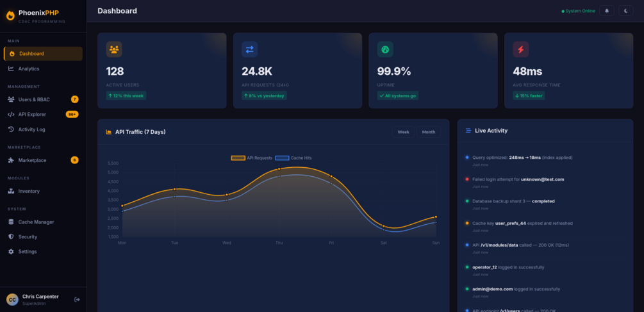Click the Security shield icon
This screenshot has height=312, width=644.
point(11,236)
